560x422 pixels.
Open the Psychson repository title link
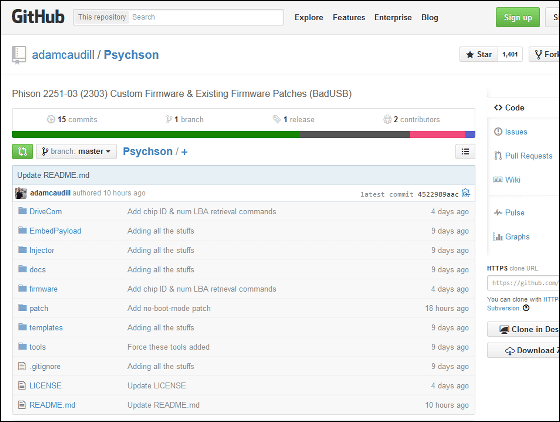point(131,55)
